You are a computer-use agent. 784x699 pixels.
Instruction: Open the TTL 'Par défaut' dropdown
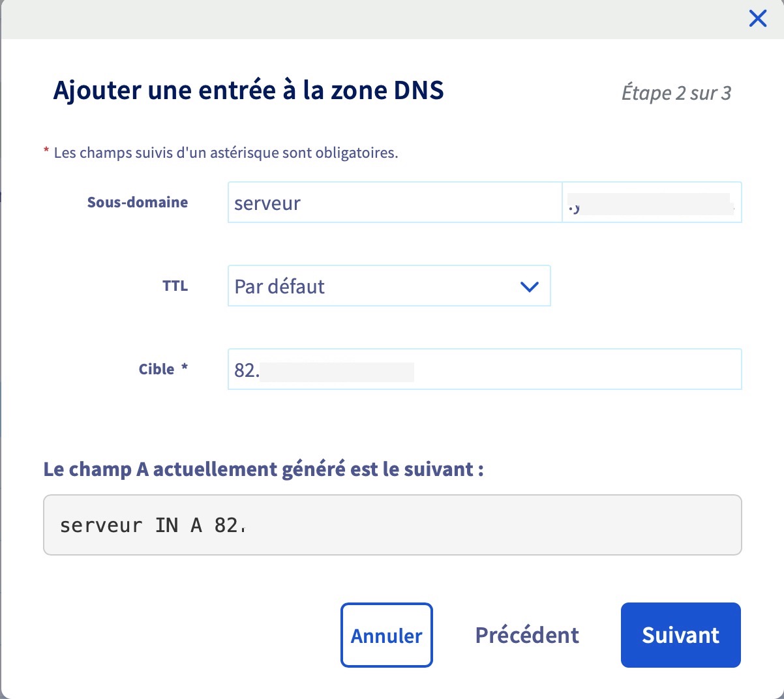(x=388, y=286)
